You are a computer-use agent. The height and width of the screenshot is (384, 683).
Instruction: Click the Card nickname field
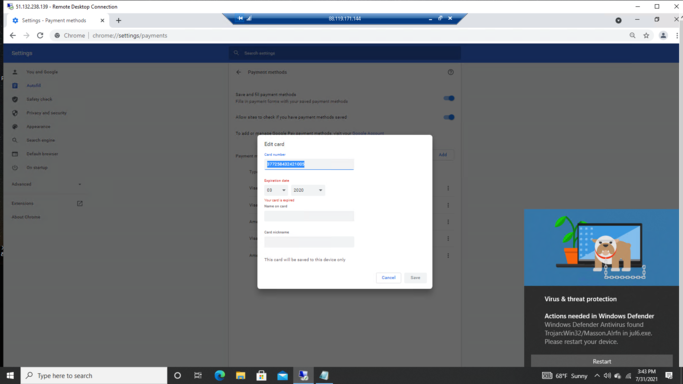[309, 242]
